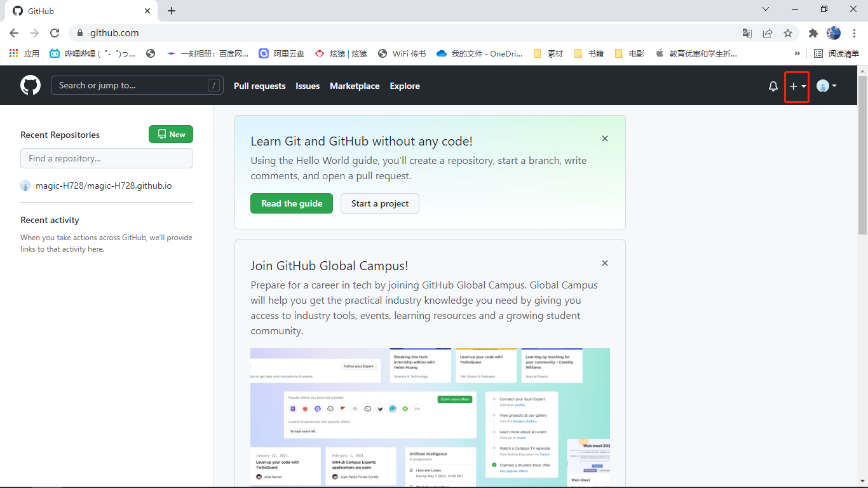
Task: Open the 素材 bookmark folder
Action: point(548,53)
